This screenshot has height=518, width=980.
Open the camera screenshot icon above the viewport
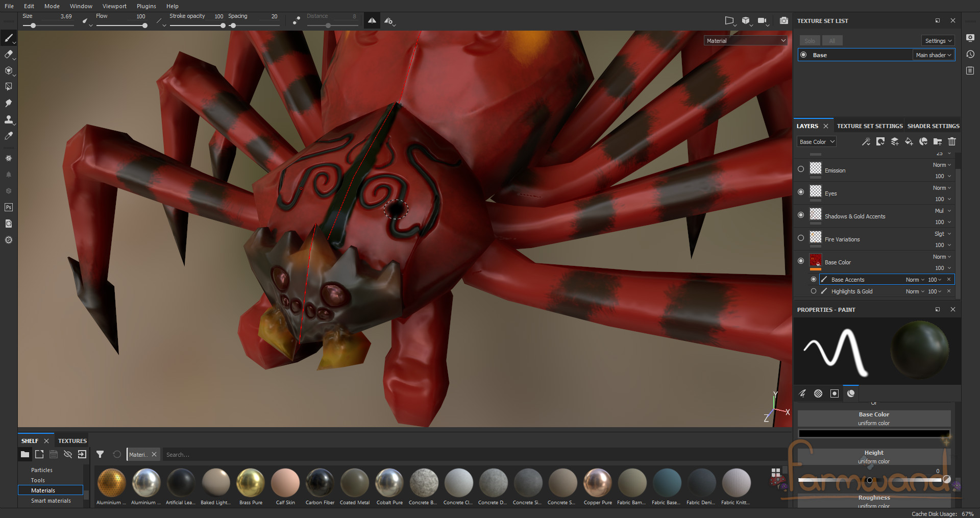784,20
